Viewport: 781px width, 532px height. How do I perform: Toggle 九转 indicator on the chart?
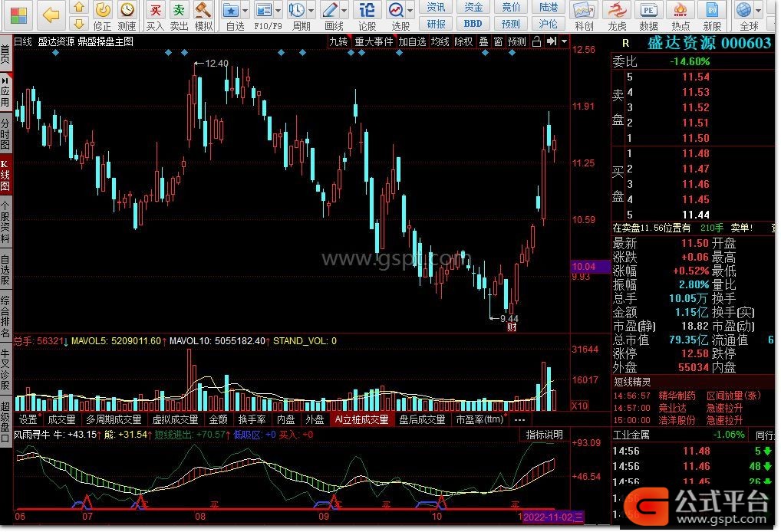tap(338, 42)
